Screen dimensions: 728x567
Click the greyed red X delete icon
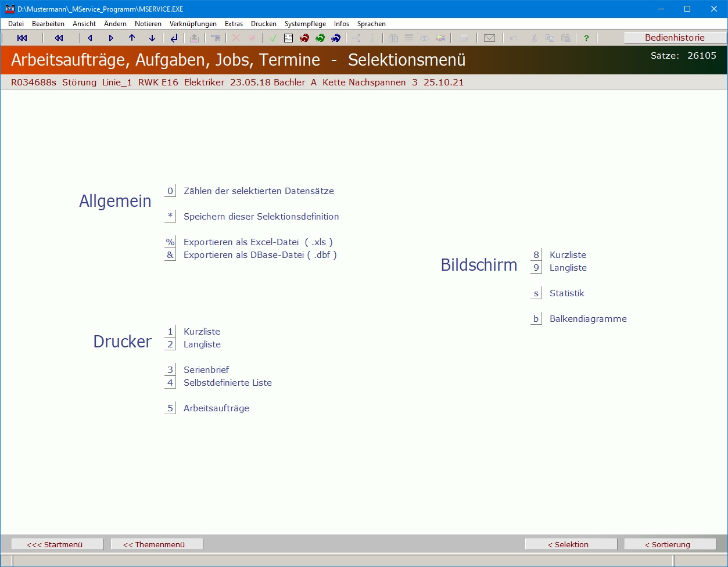click(x=236, y=38)
